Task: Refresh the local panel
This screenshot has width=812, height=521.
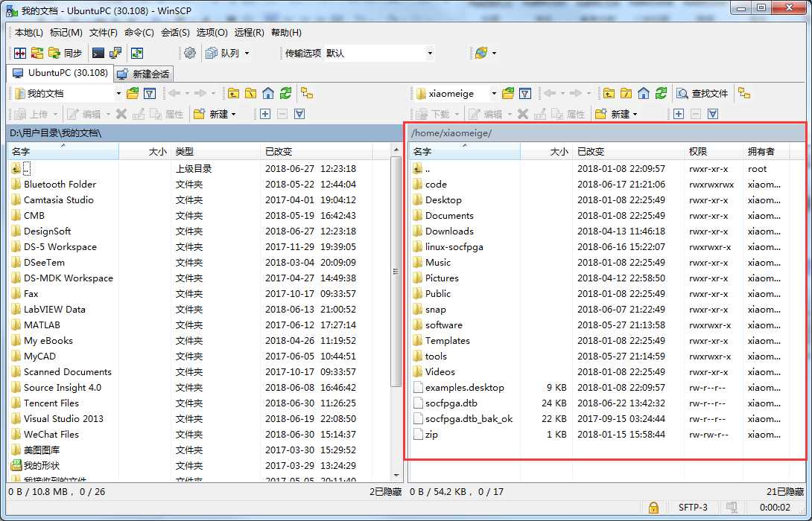Action: [285, 94]
